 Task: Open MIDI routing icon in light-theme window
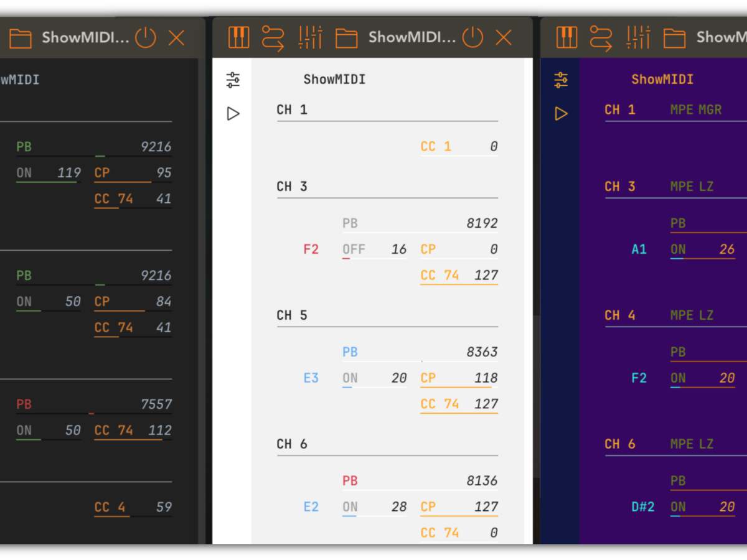[273, 38]
